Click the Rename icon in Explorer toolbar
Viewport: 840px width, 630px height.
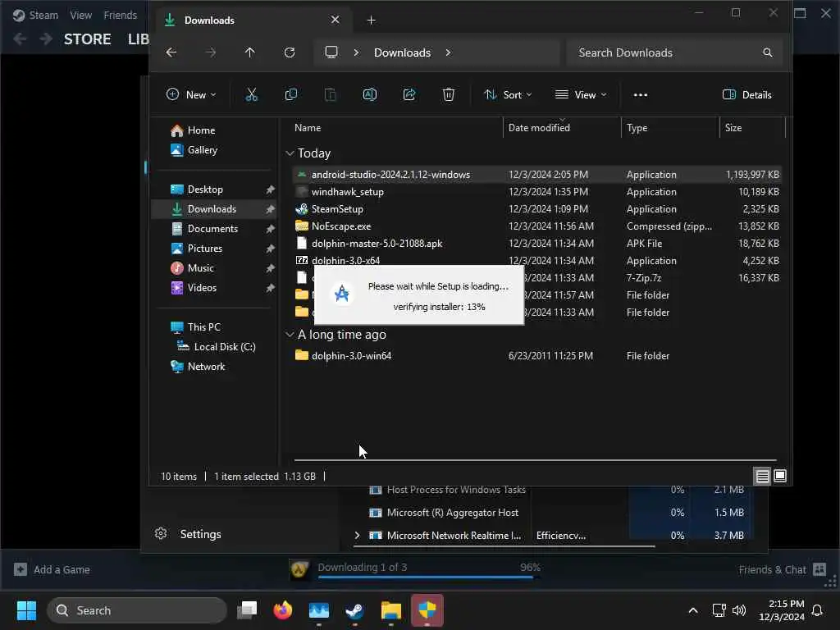tap(370, 95)
